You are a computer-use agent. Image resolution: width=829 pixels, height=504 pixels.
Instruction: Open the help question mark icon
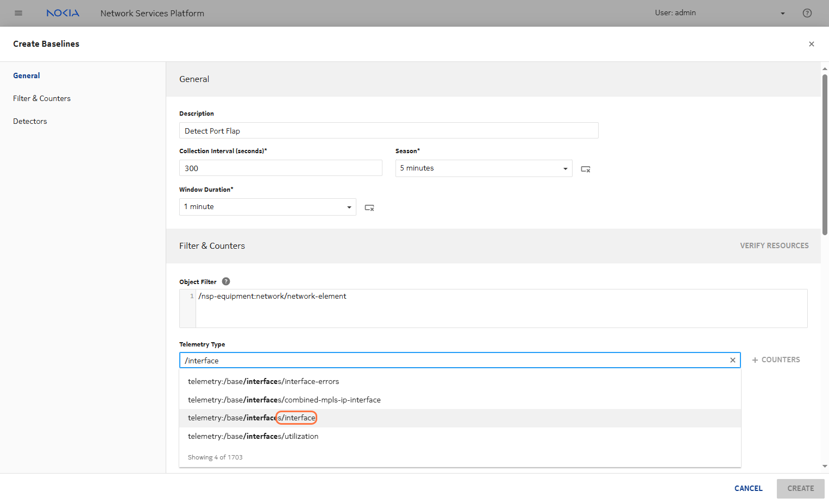tap(807, 13)
